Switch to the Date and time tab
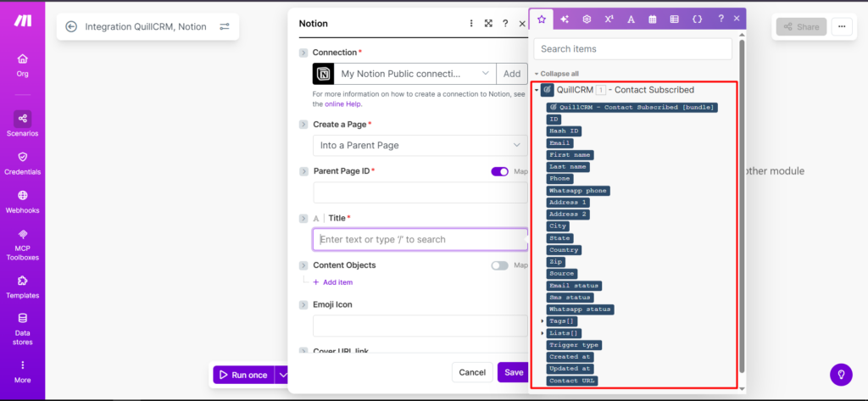 653,19
